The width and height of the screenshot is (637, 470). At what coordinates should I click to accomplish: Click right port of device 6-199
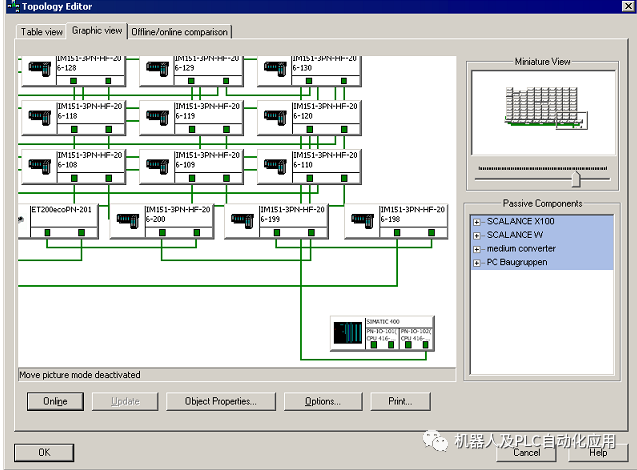[311, 232]
